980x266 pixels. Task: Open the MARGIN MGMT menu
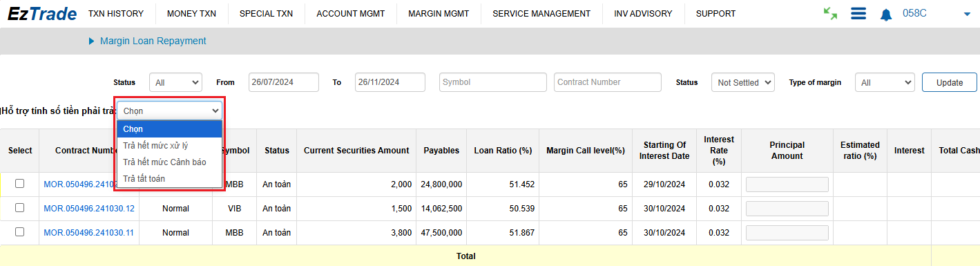pyautogui.click(x=438, y=14)
